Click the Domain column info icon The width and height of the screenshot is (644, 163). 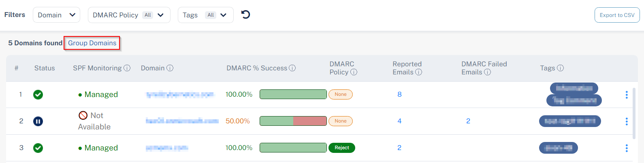point(170,68)
